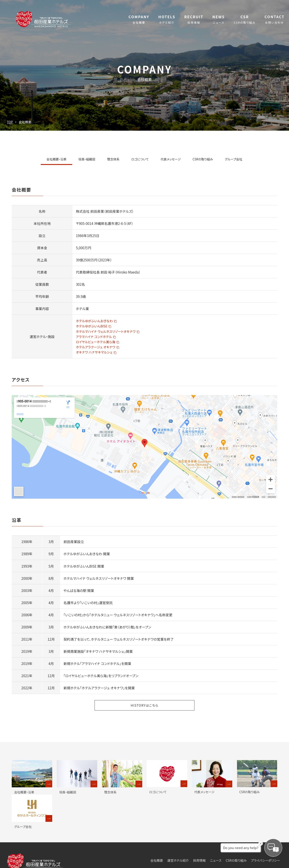289x868 pixels.
Task: Click the 八重食堂 map marker
Action: (x=223, y=442)
